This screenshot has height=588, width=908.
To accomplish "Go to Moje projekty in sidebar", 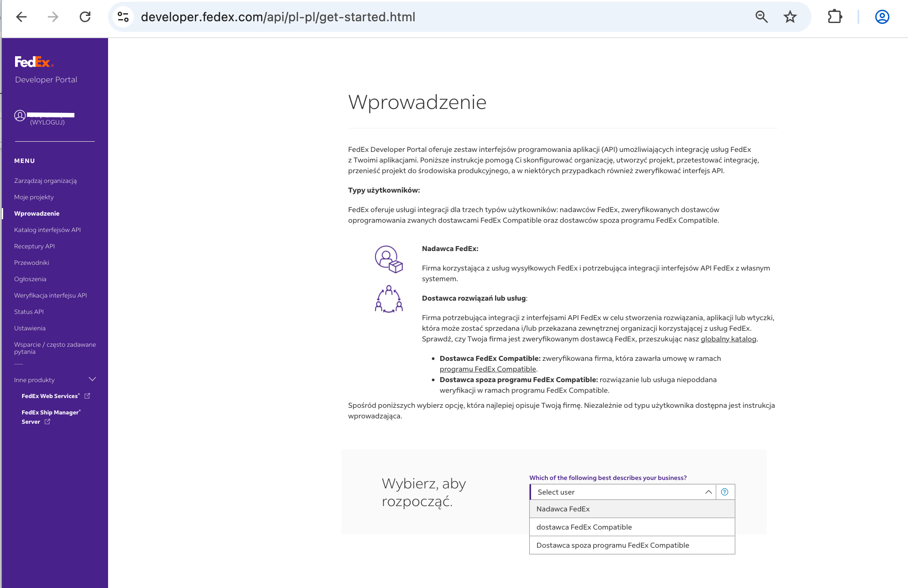I will coord(34,197).
